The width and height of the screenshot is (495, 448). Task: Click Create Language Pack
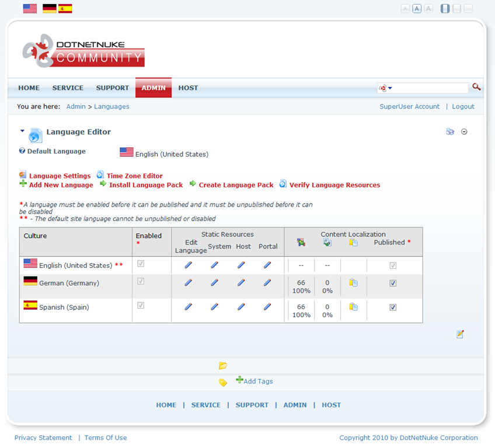pyautogui.click(x=236, y=185)
